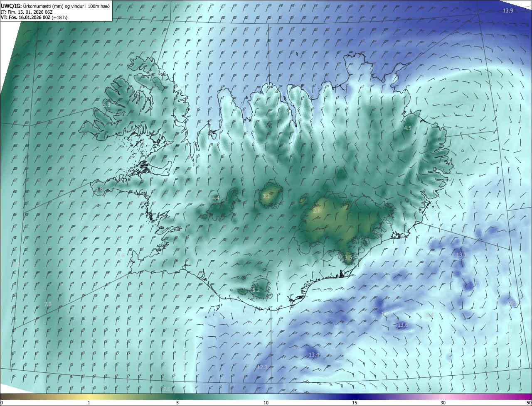Click the 5 tick on the color scale
Viewport: 532px width, 406px height.
pos(177,403)
